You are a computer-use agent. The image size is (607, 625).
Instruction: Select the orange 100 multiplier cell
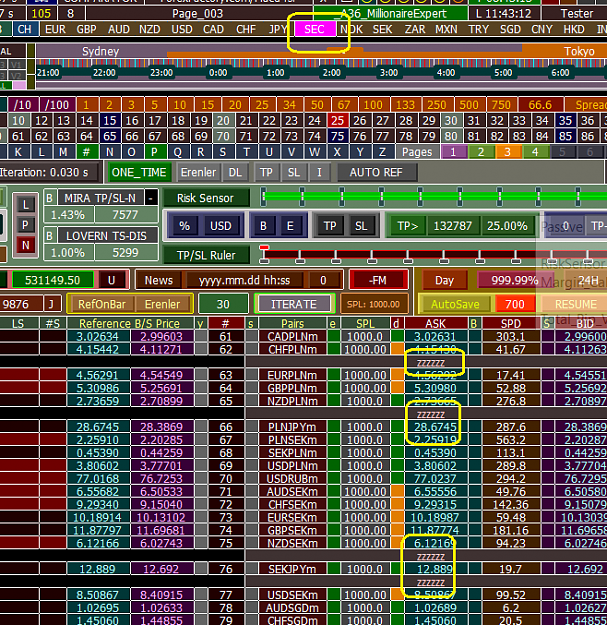(373, 105)
